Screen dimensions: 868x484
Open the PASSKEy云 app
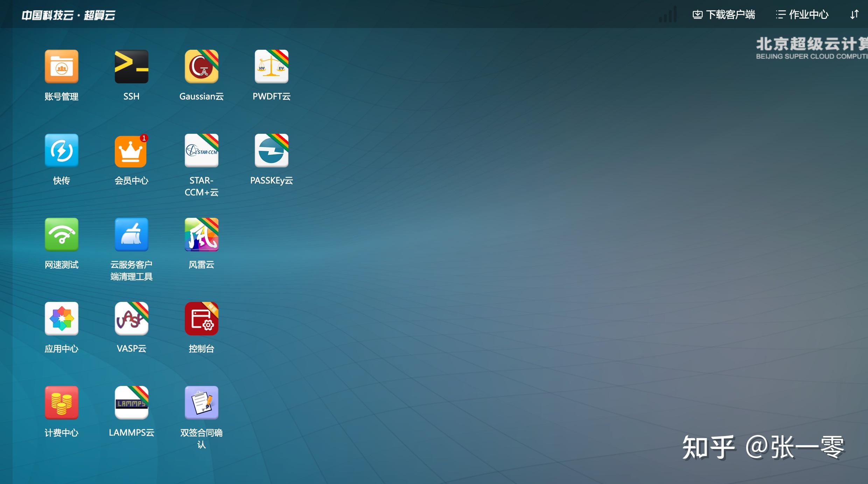click(x=272, y=151)
